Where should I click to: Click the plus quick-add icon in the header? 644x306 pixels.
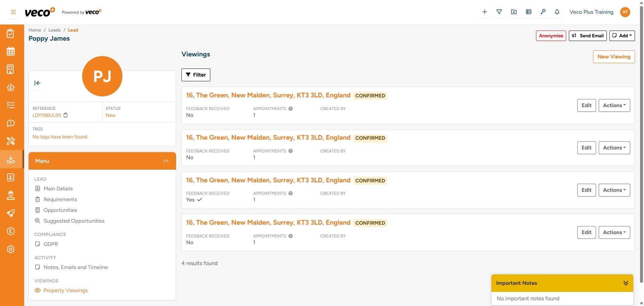[x=484, y=12]
